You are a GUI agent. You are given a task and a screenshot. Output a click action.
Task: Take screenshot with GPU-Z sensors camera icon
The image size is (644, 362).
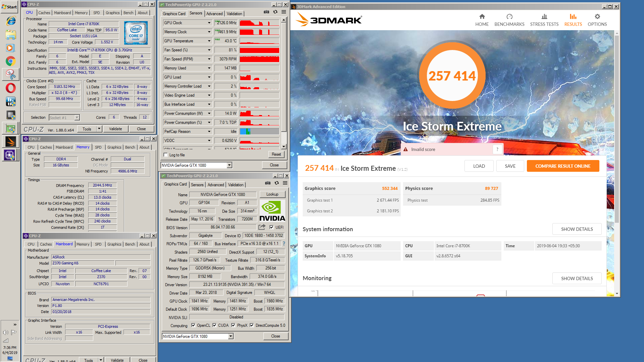(266, 12)
